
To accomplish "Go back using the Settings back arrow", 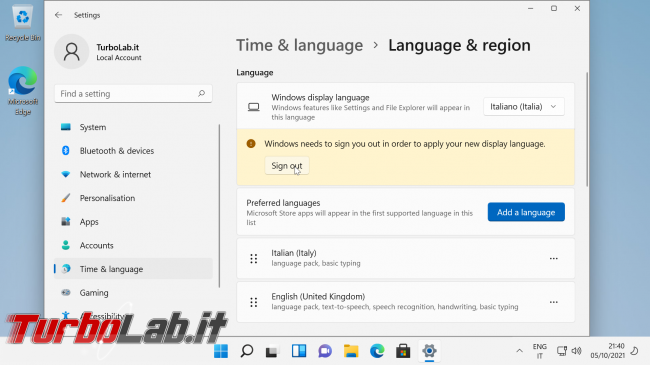I will click(x=58, y=15).
